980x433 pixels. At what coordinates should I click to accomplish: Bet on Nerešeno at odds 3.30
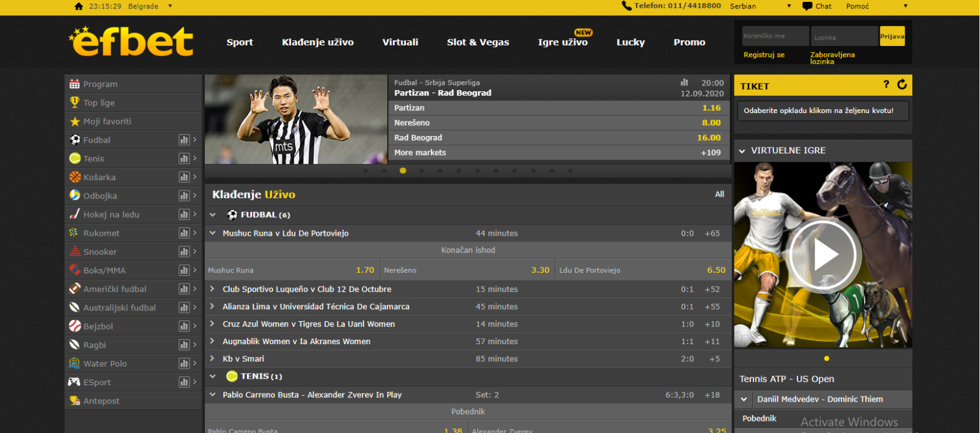[x=468, y=270]
